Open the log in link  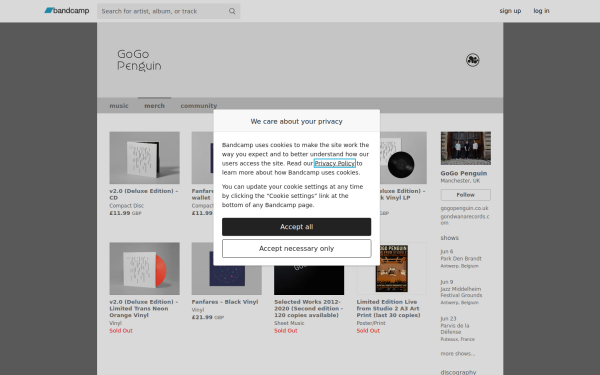click(541, 11)
